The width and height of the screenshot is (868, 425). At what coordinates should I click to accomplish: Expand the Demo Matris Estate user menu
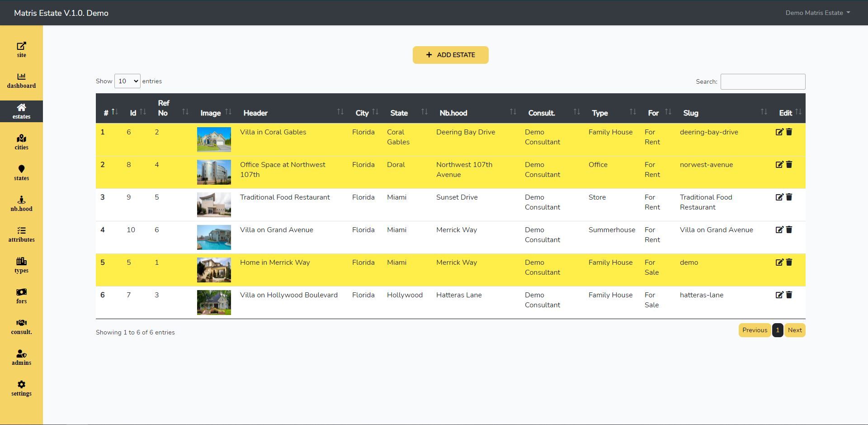point(817,13)
